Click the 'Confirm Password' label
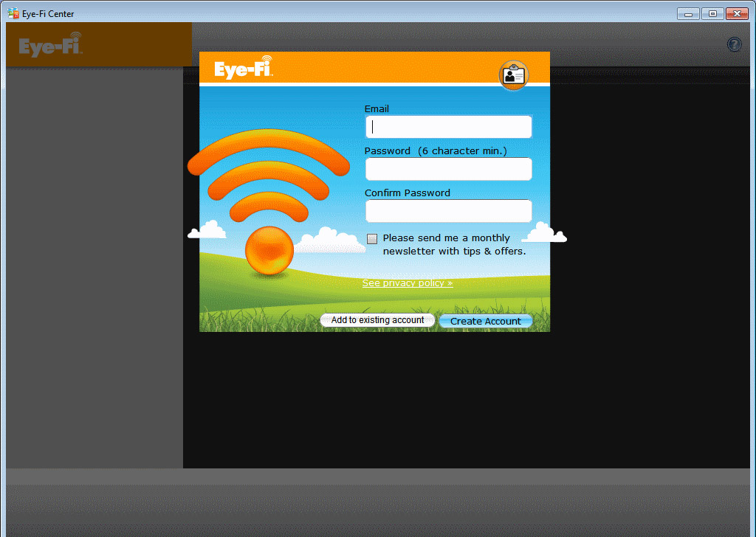Image resolution: width=756 pixels, height=537 pixels. (408, 193)
